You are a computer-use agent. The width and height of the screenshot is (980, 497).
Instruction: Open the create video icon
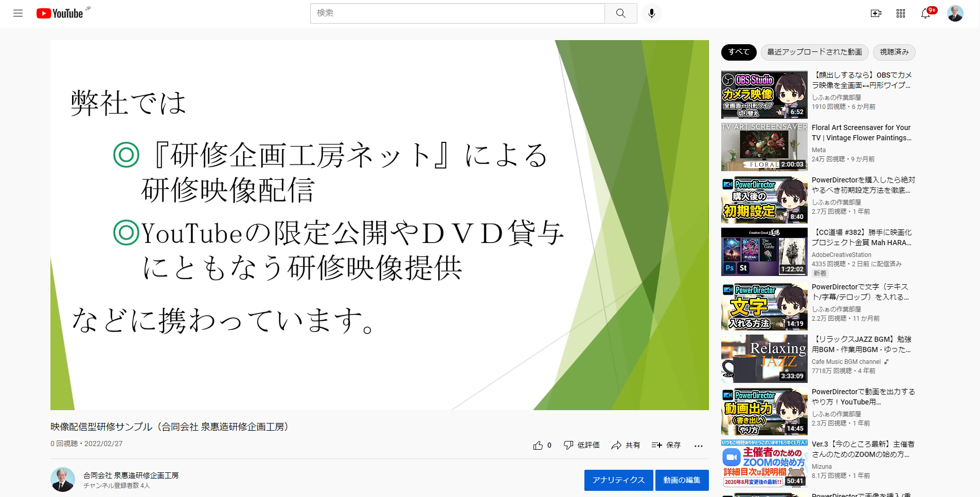pos(876,13)
